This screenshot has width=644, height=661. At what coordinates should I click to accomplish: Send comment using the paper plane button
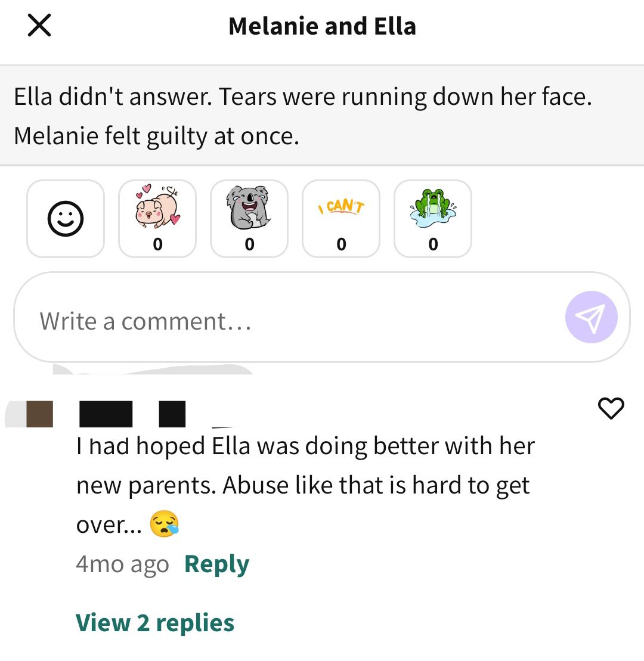coord(592,317)
